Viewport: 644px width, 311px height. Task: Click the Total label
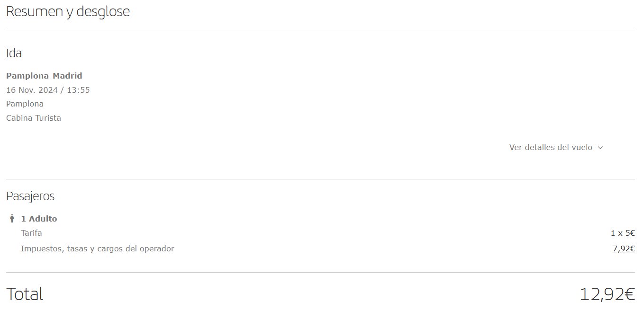point(25,294)
